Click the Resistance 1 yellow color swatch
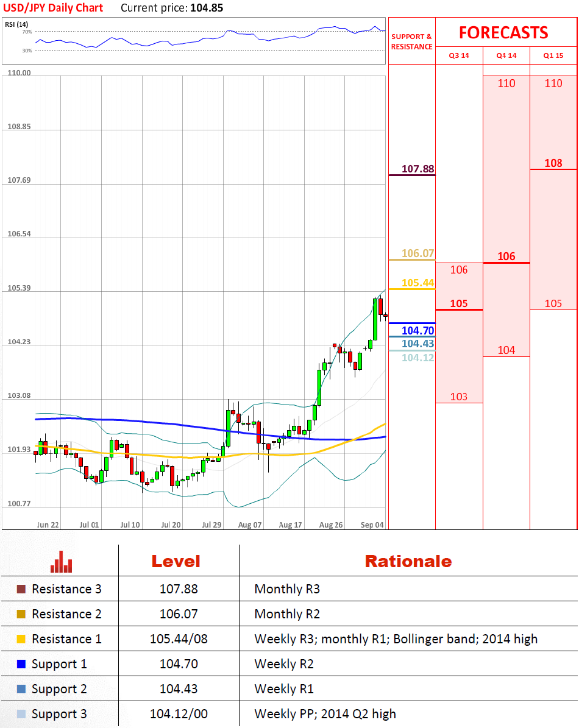The height and width of the screenshot is (728, 579). [x=21, y=639]
